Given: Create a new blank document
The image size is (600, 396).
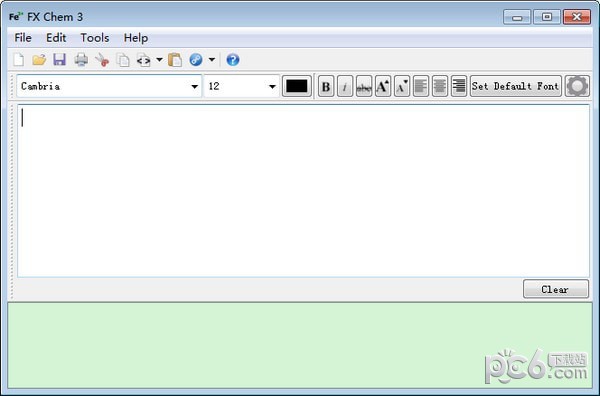Looking at the screenshot, I should pos(18,60).
